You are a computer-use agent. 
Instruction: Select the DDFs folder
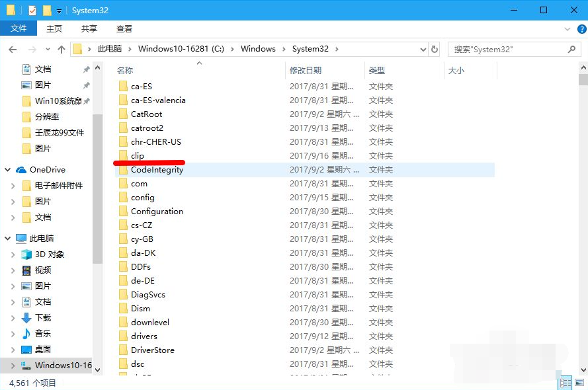click(x=141, y=267)
